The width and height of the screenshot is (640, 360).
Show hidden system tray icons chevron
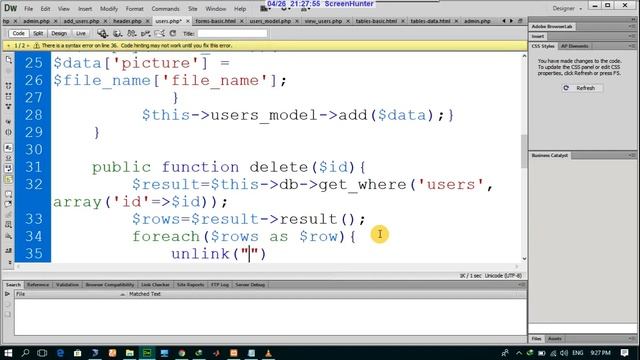point(519,353)
